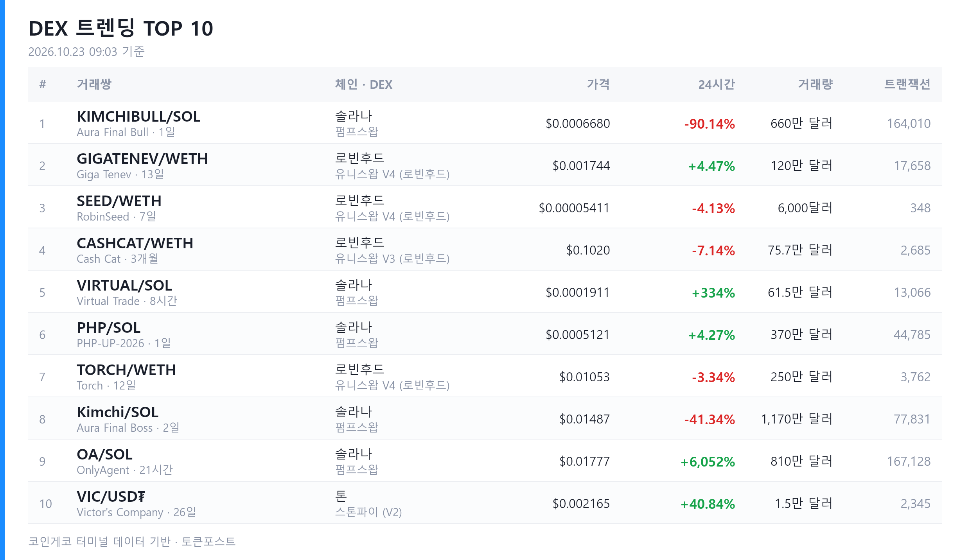This screenshot has width=970, height=560.
Task: Click the +334% change value
Action: tap(713, 293)
